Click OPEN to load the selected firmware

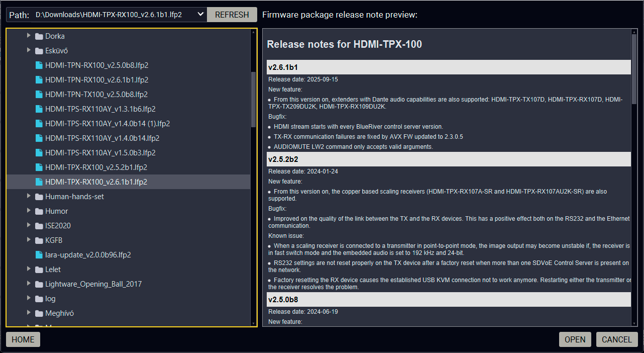(x=575, y=339)
